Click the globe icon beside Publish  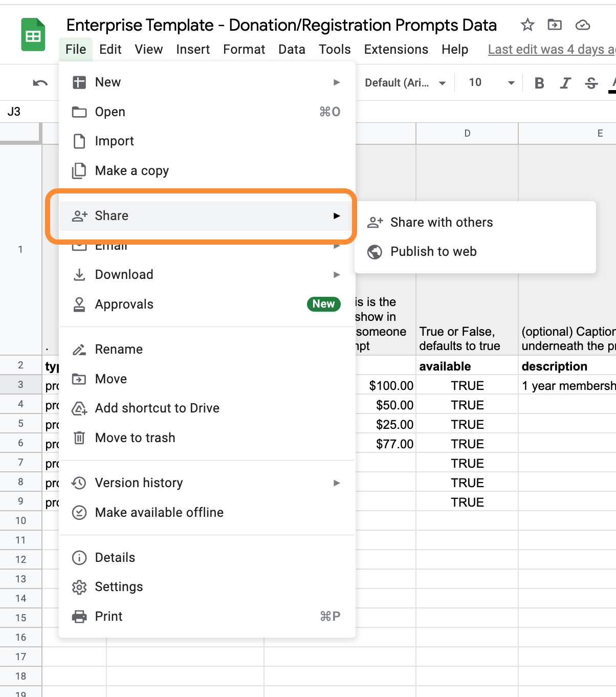[x=375, y=252]
